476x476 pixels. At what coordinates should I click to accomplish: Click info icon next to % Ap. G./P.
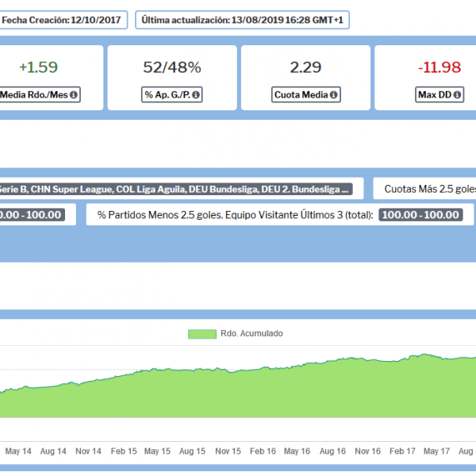coord(196,94)
